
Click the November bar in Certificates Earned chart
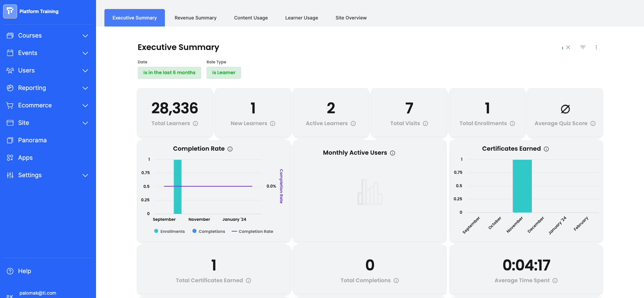point(522,186)
